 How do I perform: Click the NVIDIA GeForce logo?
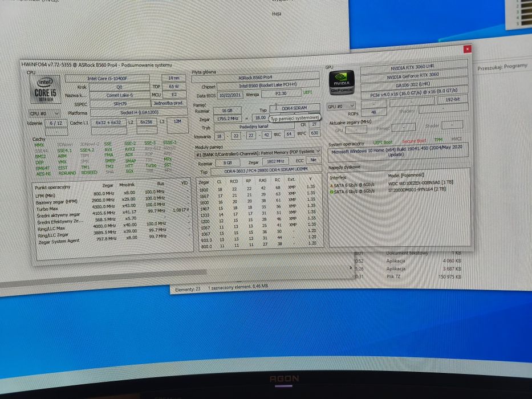click(342, 83)
